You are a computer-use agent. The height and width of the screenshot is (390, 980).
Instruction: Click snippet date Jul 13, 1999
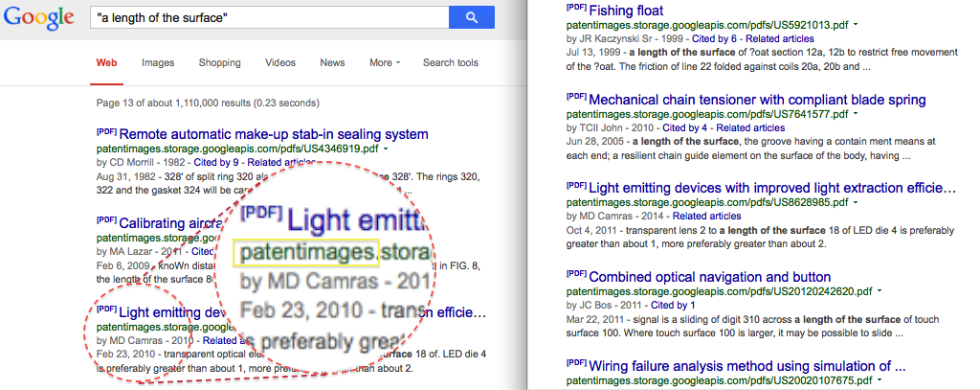point(593,52)
